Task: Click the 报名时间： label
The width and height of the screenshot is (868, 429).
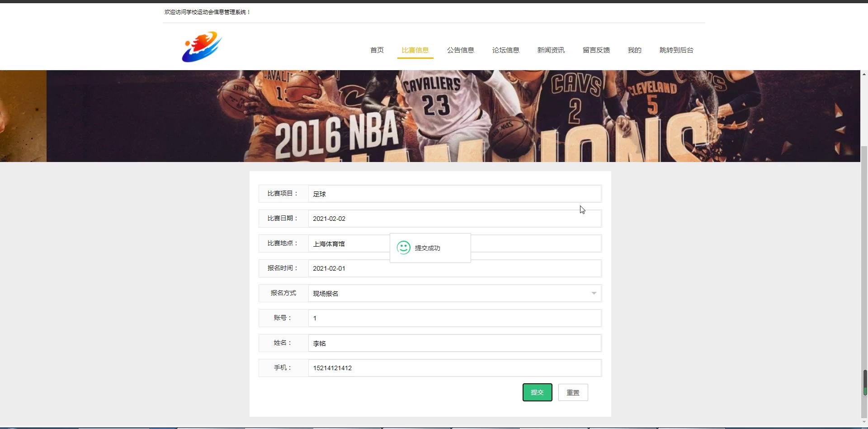Action: [x=283, y=268]
